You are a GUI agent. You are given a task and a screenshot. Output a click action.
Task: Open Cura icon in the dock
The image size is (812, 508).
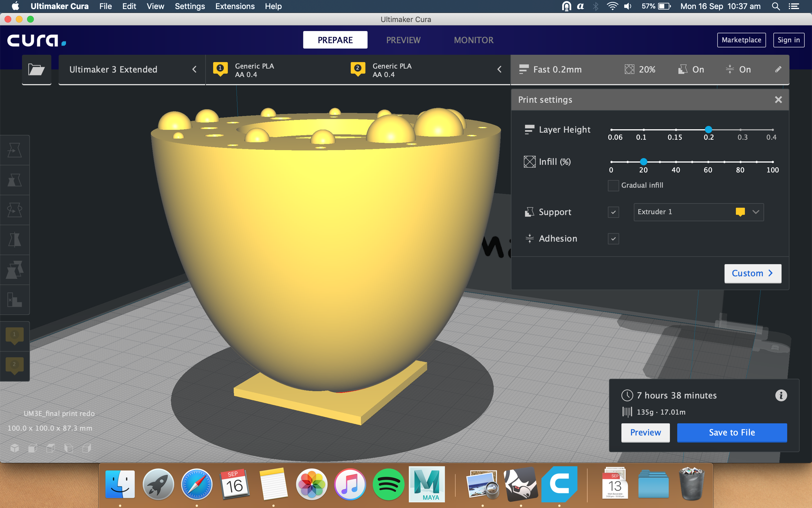559,484
